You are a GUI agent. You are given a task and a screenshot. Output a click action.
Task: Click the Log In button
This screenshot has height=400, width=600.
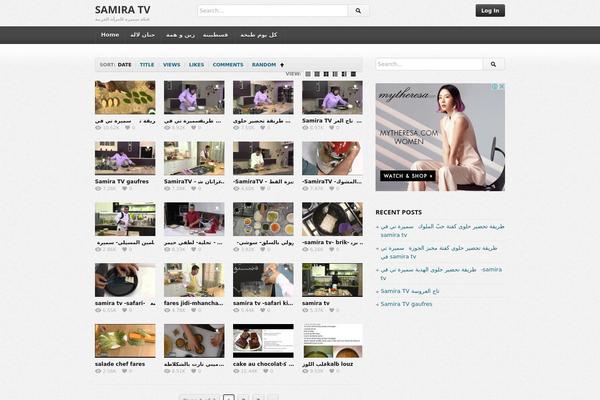coord(490,11)
